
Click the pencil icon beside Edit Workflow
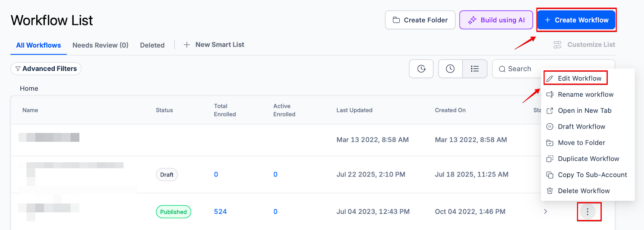(x=549, y=79)
